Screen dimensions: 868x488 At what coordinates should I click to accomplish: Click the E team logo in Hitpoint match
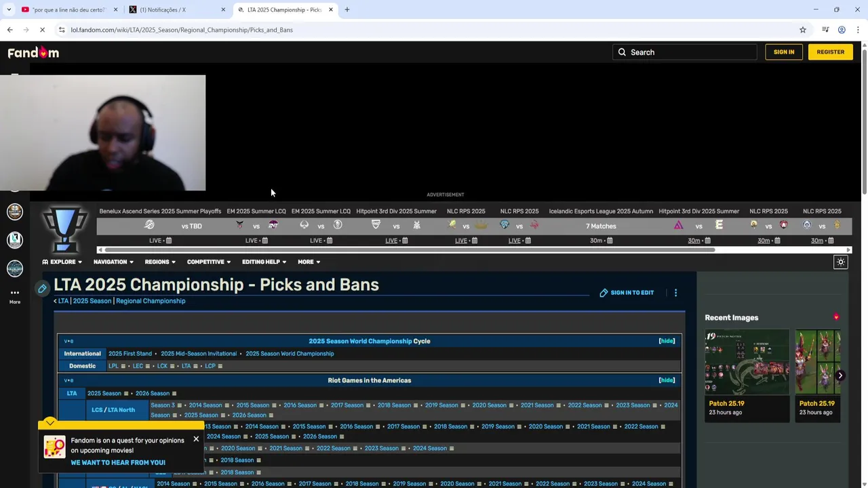click(x=719, y=225)
